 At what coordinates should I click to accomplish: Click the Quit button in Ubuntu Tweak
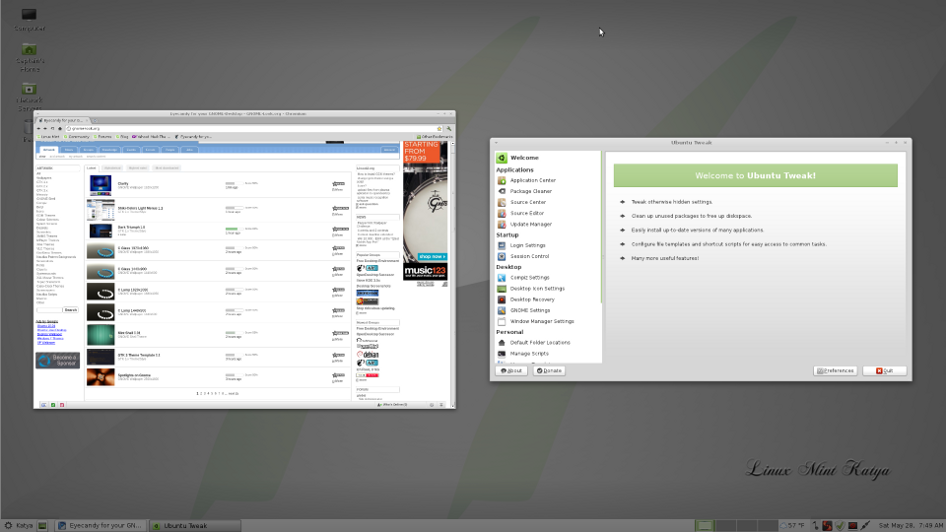(x=884, y=371)
